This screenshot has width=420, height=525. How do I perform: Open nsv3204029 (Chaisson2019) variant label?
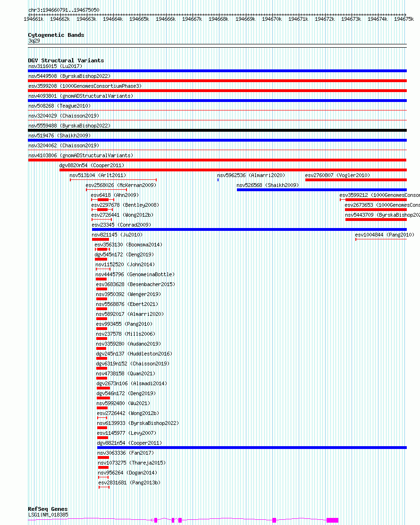tap(64, 116)
